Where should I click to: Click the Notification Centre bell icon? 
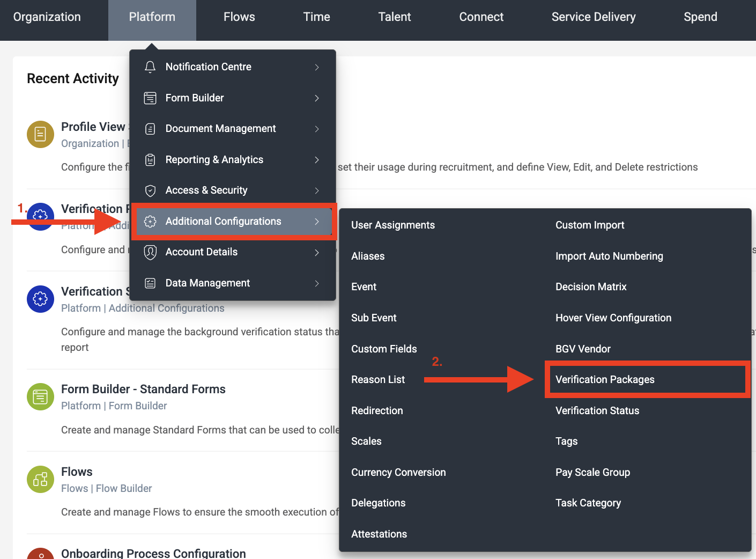(150, 67)
